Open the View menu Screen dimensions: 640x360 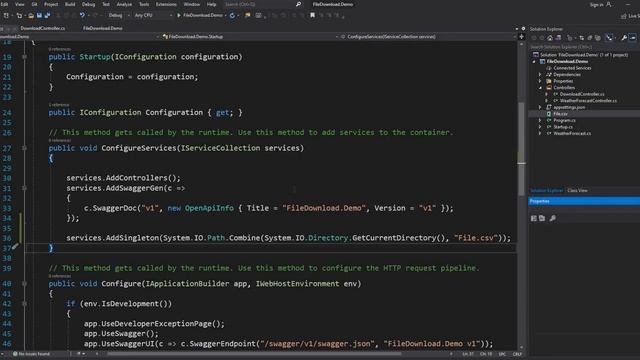[x=20, y=4]
